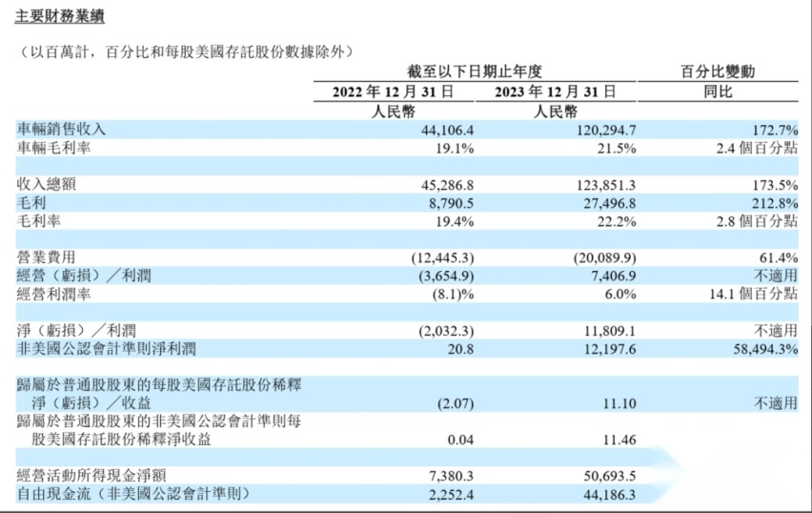Select the change value 172.7%

point(775,130)
